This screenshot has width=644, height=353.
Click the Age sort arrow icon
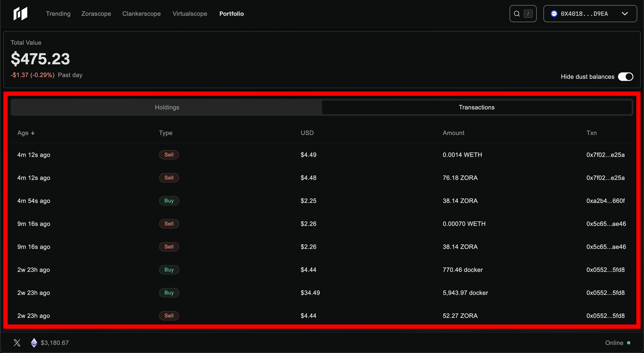pyautogui.click(x=33, y=133)
